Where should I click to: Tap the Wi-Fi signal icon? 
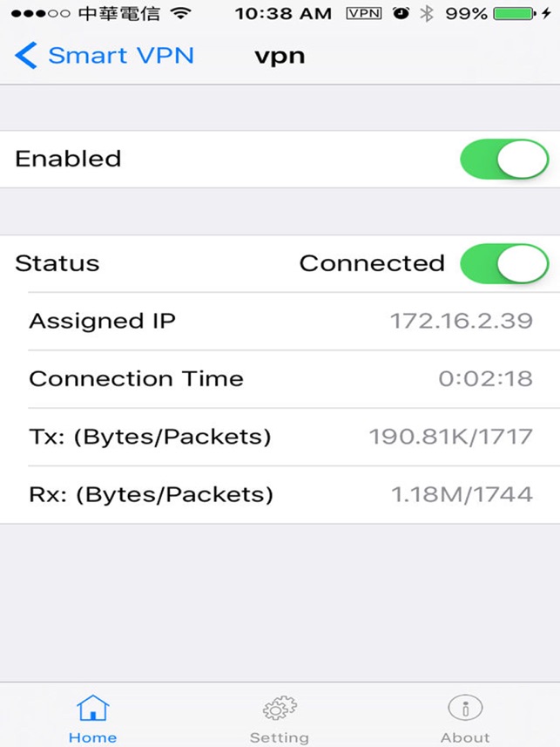point(181,13)
